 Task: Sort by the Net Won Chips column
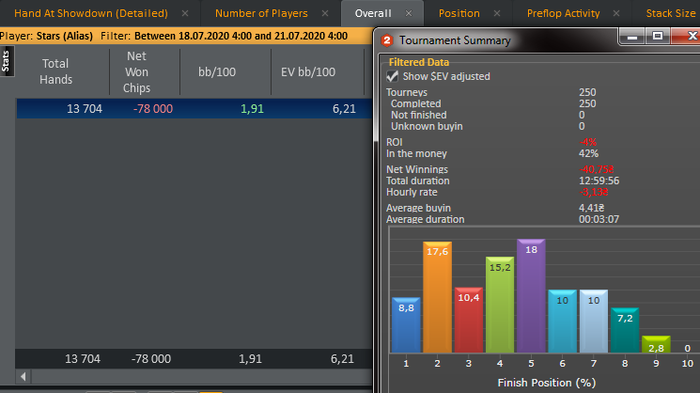click(x=137, y=71)
